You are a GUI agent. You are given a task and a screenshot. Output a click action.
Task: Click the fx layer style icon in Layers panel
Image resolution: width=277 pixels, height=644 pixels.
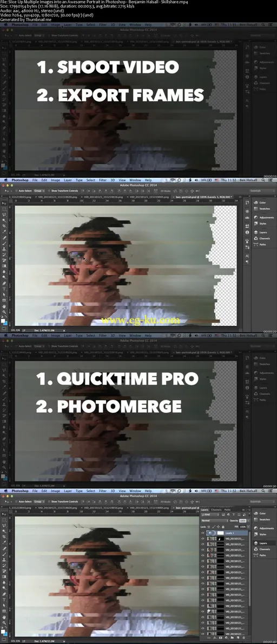coord(215,638)
